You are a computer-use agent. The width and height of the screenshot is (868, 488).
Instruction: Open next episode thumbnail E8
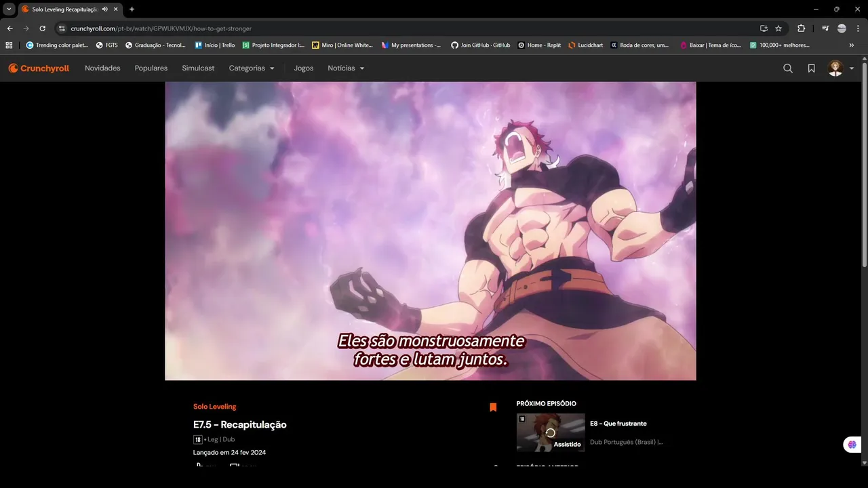point(551,432)
